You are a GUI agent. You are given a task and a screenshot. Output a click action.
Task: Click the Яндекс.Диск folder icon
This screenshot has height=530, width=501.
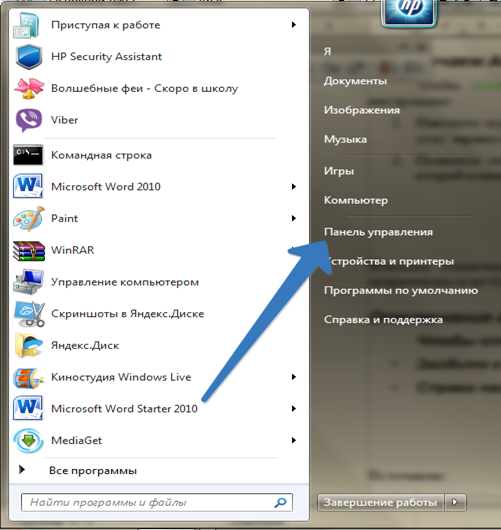29,345
